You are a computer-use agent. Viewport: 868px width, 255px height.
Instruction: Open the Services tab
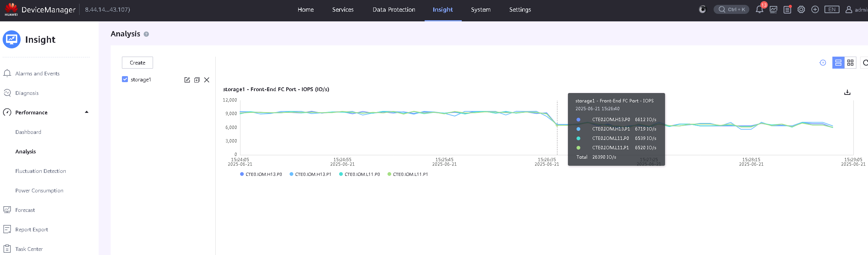[x=343, y=10]
